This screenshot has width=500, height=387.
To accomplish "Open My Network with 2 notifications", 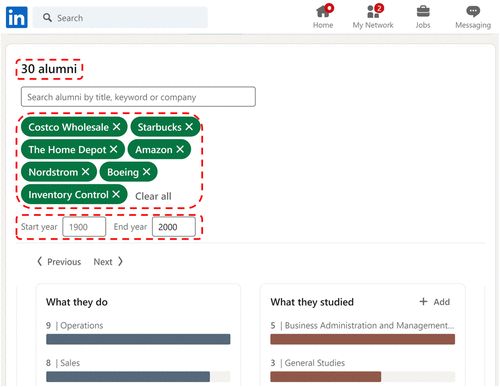I will pos(373,17).
